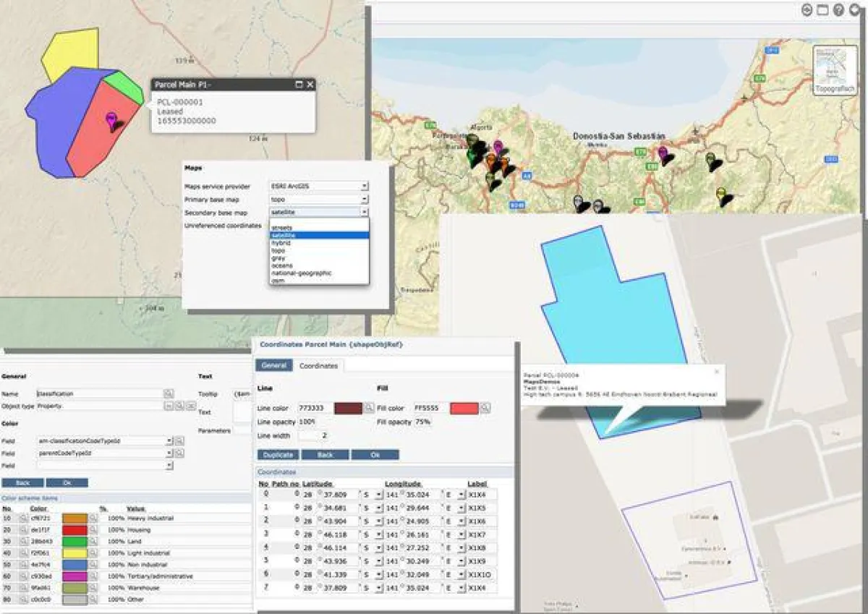Click the refresh icon in the top-right toolbar

click(x=806, y=9)
